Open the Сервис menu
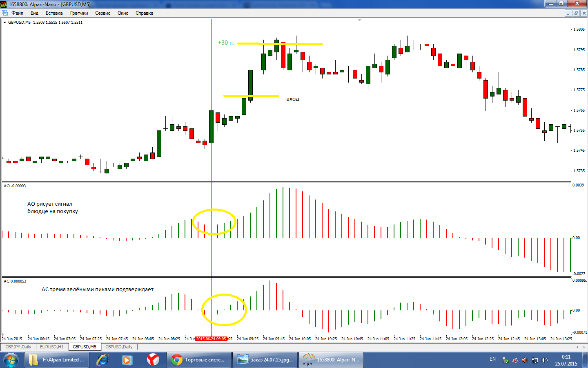 [103, 13]
